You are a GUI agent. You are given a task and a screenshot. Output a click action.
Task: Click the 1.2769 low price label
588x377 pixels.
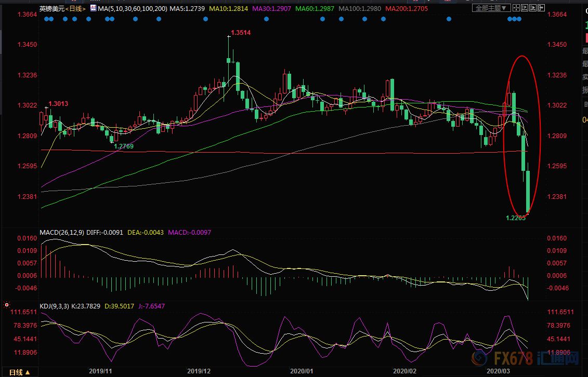tap(124, 146)
